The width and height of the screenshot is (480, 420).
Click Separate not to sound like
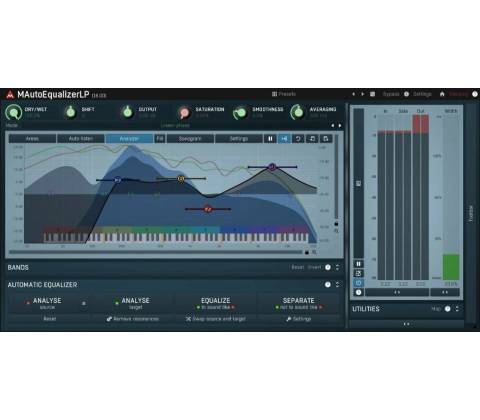click(x=298, y=303)
